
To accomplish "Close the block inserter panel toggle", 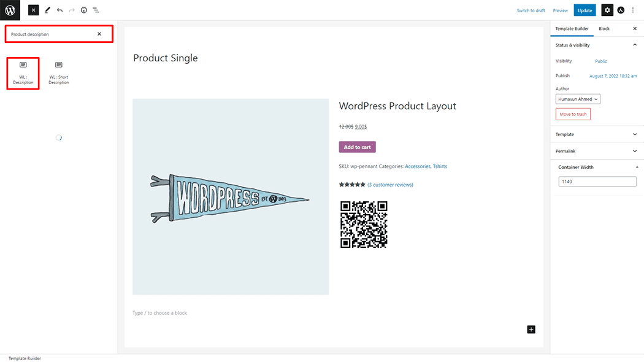I will click(34, 10).
